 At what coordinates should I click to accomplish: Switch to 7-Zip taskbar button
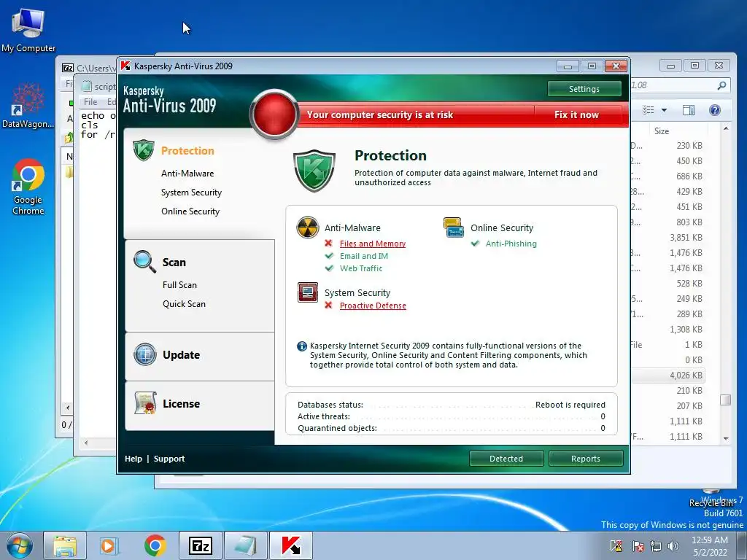201,545
